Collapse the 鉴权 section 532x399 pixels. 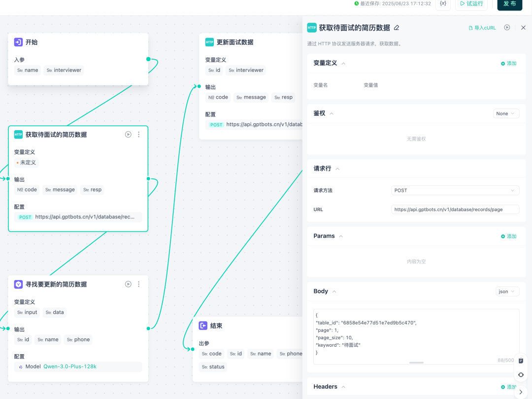pyautogui.click(x=332, y=114)
